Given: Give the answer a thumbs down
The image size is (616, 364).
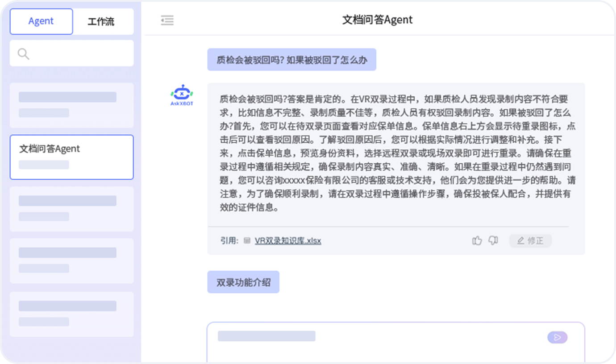Looking at the screenshot, I should click(x=493, y=241).
